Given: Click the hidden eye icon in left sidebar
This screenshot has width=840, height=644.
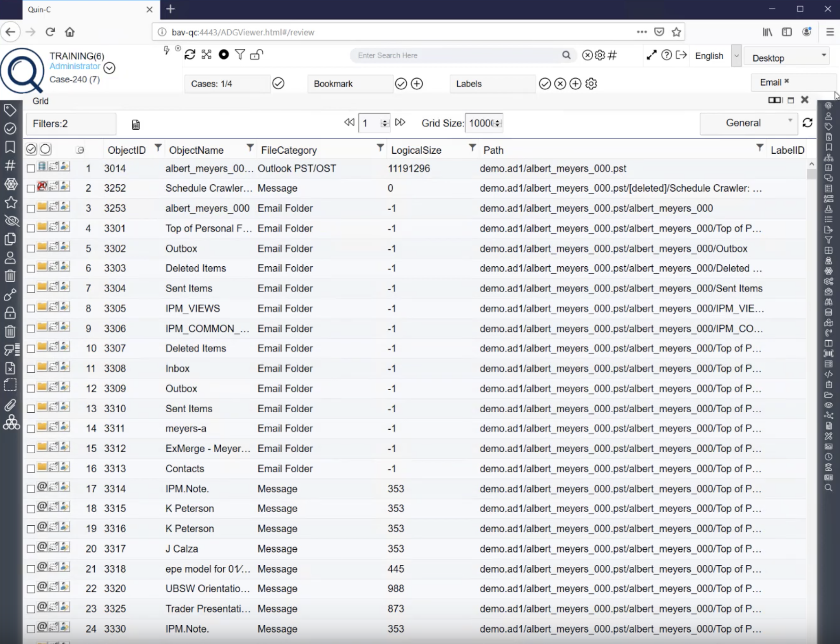Looking at the screenshot, I should tap(11, 221).
